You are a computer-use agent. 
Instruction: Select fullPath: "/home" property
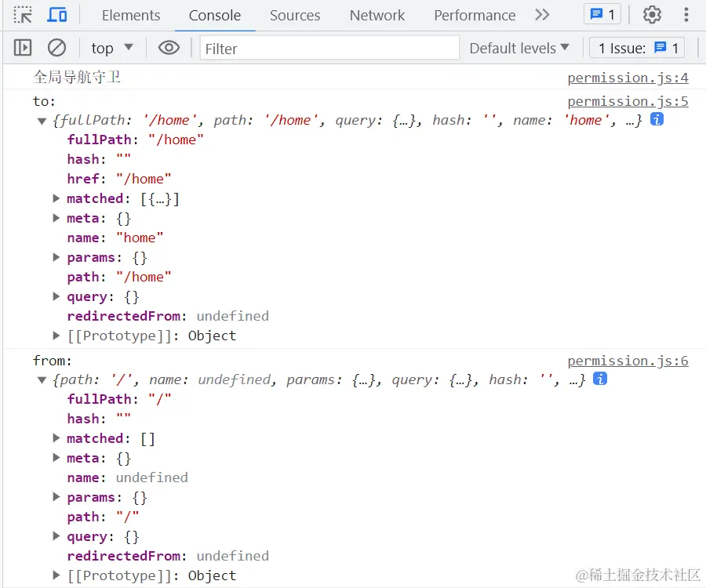click(x=135, y=140)
